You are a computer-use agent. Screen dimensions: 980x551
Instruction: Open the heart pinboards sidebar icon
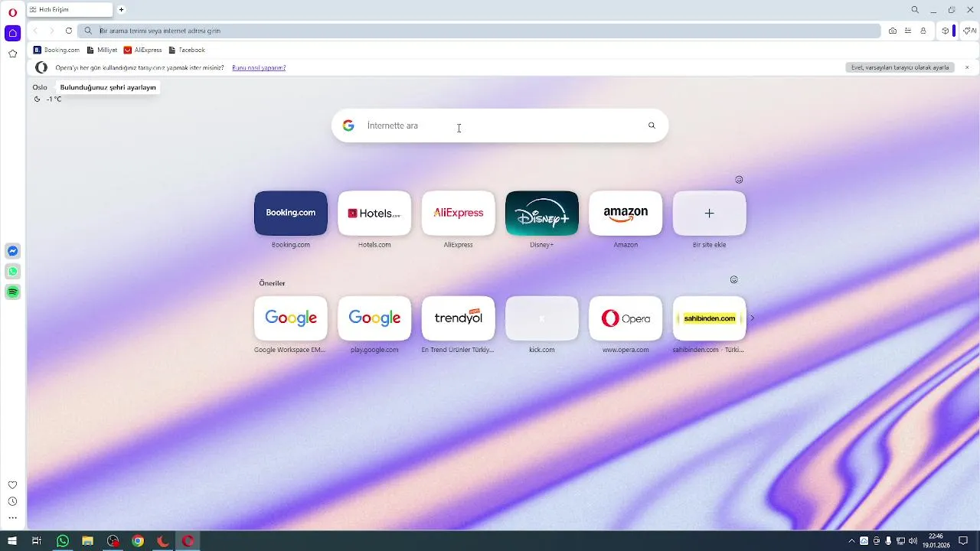click(12, 485)
